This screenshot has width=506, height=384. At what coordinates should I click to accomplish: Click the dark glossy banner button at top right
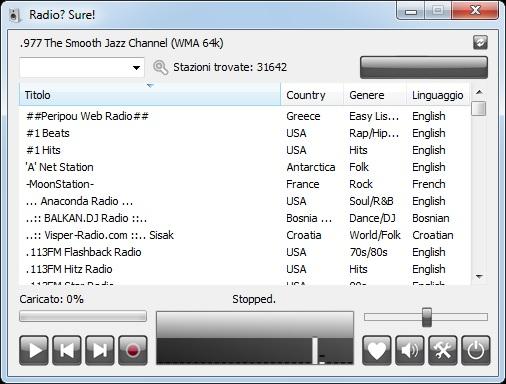(x=424, y=68)
